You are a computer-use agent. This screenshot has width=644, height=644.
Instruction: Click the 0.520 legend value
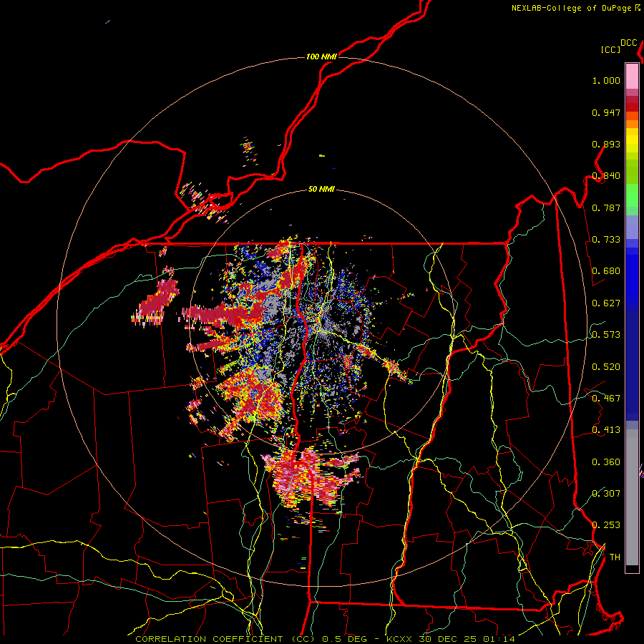(x=606, y=367)
